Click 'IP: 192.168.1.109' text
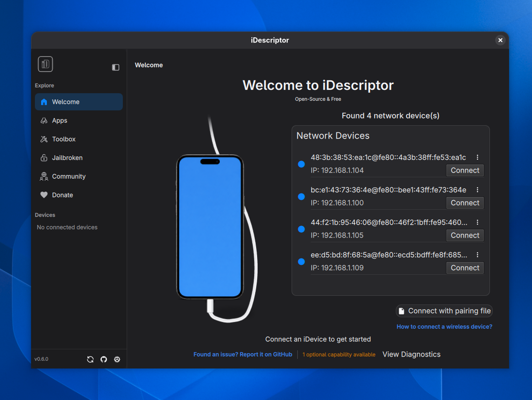 [337, 268]
